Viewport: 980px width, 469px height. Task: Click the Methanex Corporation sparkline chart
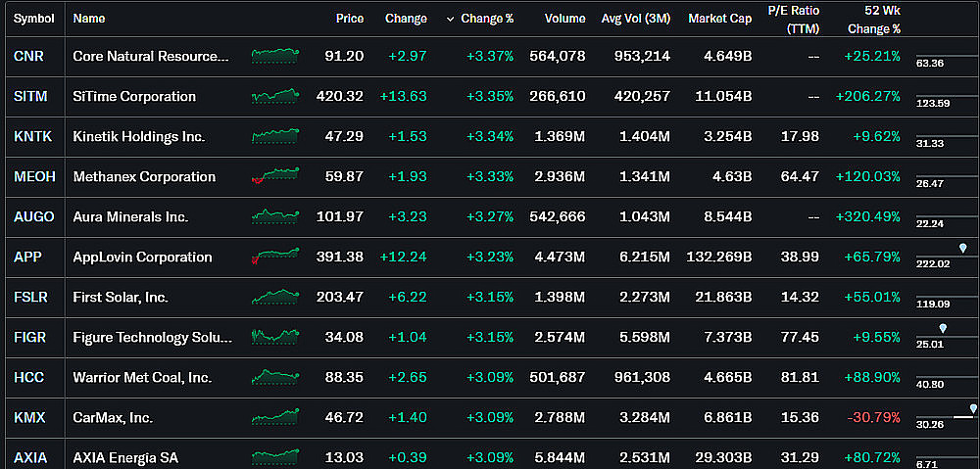coord(275,176)
